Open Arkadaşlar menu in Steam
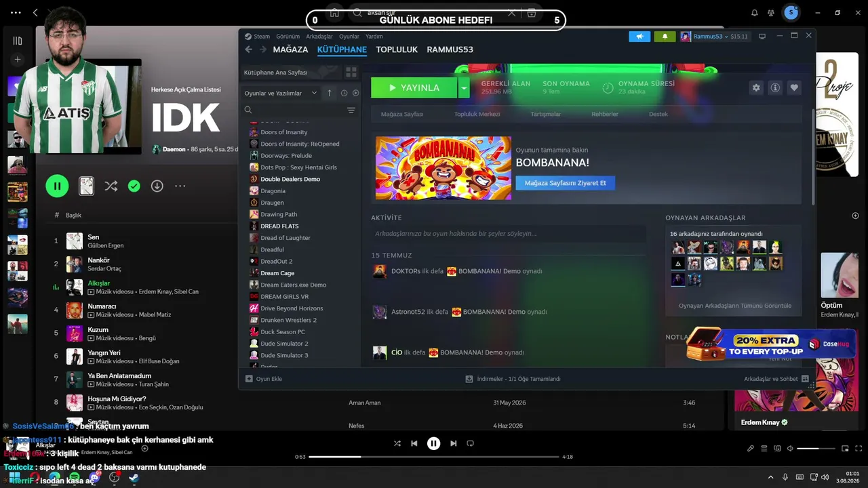868x488 pixels. 319,36
